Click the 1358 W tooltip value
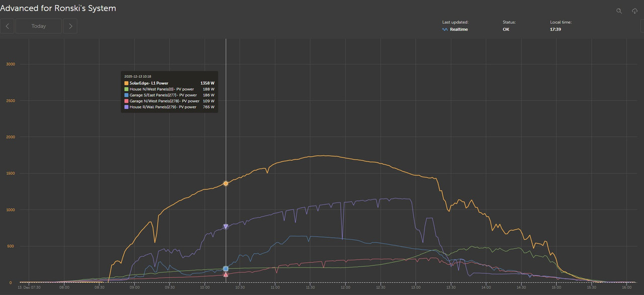644x295 pixels. click(x=207, y=83)
